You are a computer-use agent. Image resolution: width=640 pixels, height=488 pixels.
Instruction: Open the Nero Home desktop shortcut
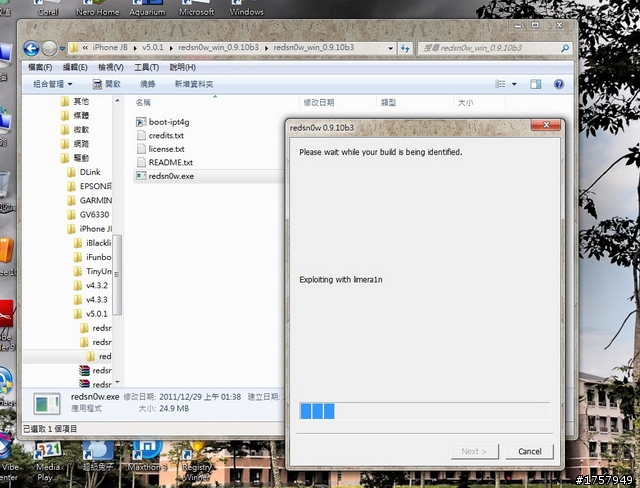click(98, 8)
